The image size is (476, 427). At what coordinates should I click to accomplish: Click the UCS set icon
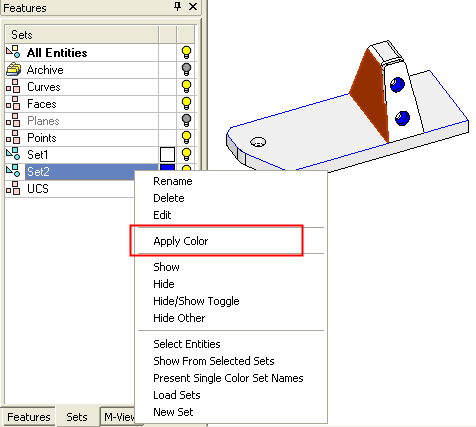[13, 189]
